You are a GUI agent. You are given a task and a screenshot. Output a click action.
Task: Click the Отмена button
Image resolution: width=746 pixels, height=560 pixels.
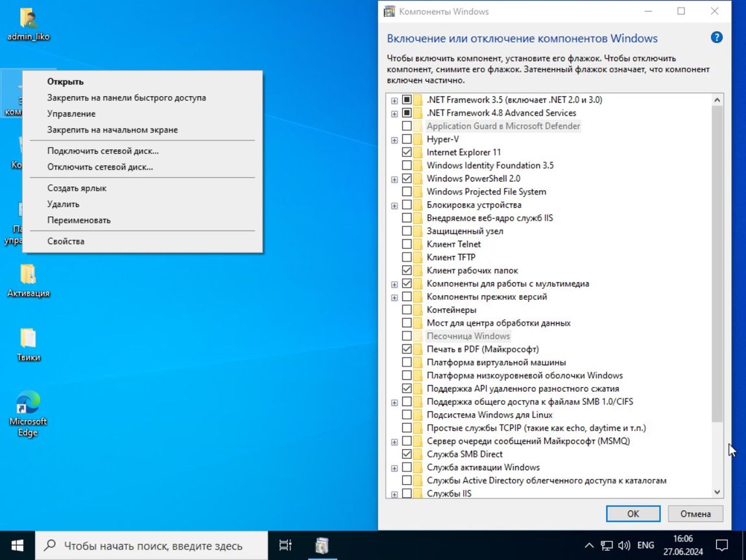click(695, 514)
